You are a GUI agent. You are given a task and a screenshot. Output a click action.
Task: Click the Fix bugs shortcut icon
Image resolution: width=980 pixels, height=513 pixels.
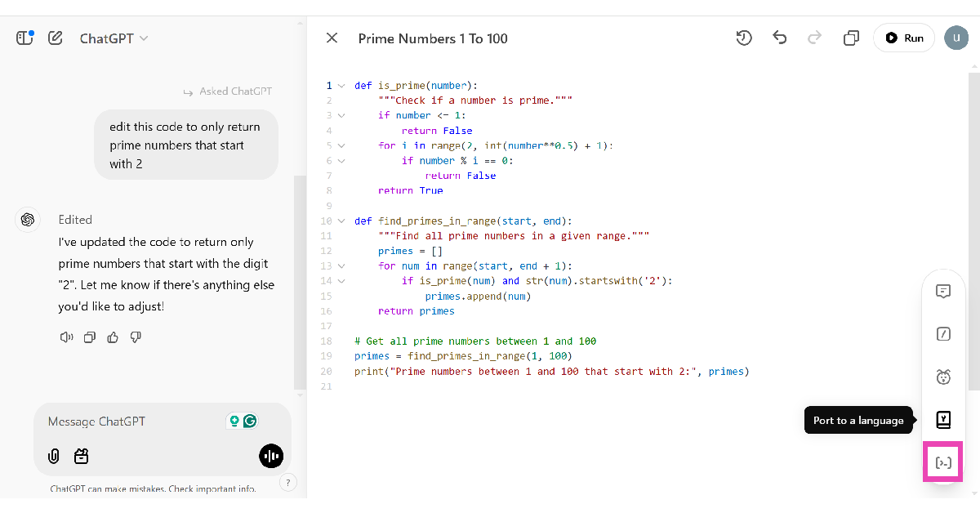click(943, 377)
